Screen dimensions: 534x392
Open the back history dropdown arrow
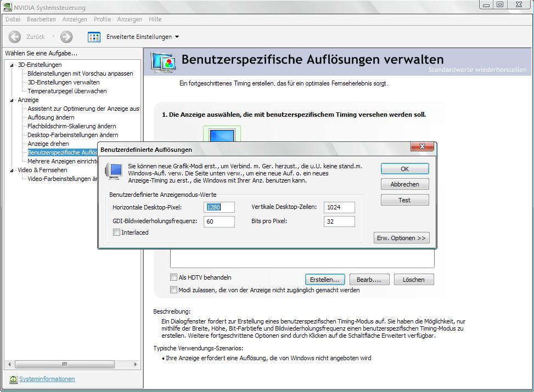click(x=53, y=37)
